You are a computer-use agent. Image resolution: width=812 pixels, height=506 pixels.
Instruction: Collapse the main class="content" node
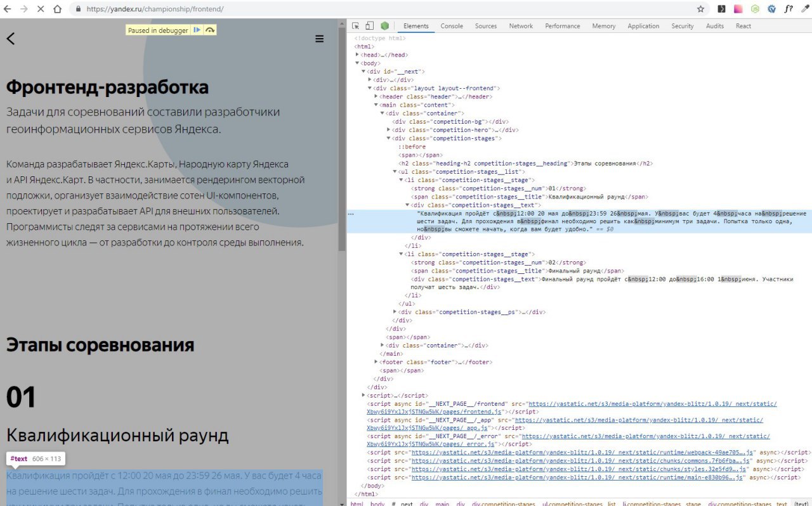click(x=376, y=105)
